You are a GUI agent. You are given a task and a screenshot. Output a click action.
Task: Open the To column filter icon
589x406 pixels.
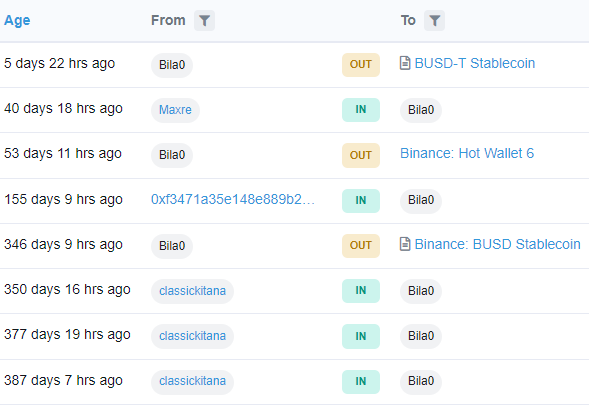coord(434,20)
